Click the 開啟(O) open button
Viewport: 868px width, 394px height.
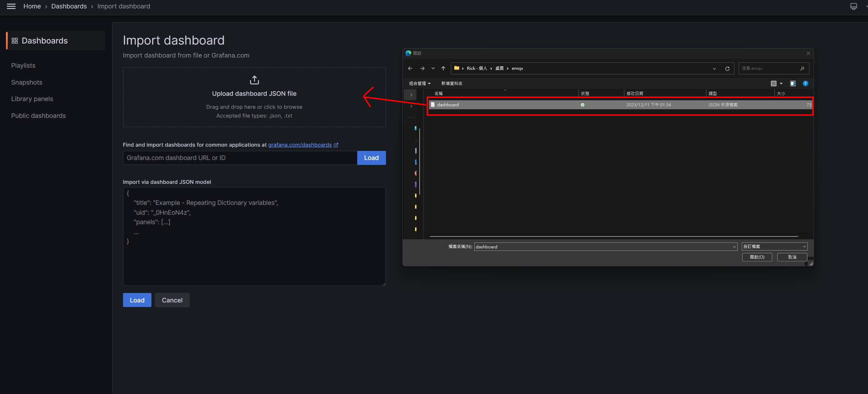tap(757, 257)
